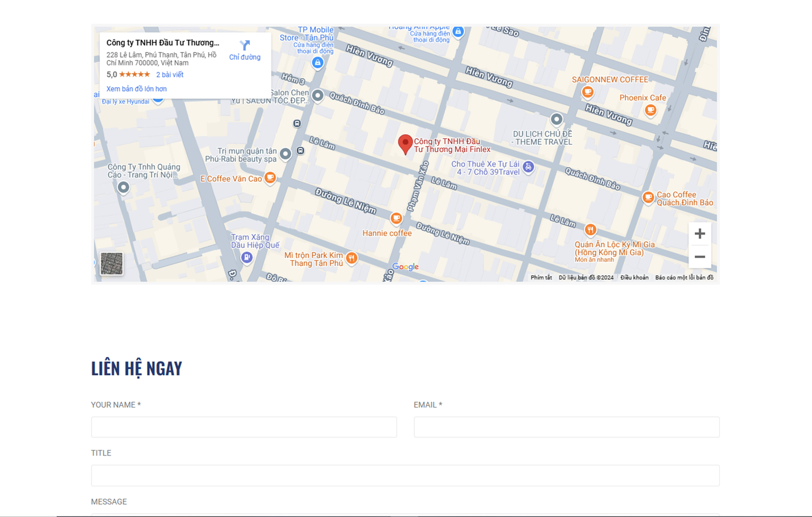The width and height of the screenshot is (812, 517).
Task: Focus the Your Name input field
Action: pyautogui.click(x=244, y=427)
